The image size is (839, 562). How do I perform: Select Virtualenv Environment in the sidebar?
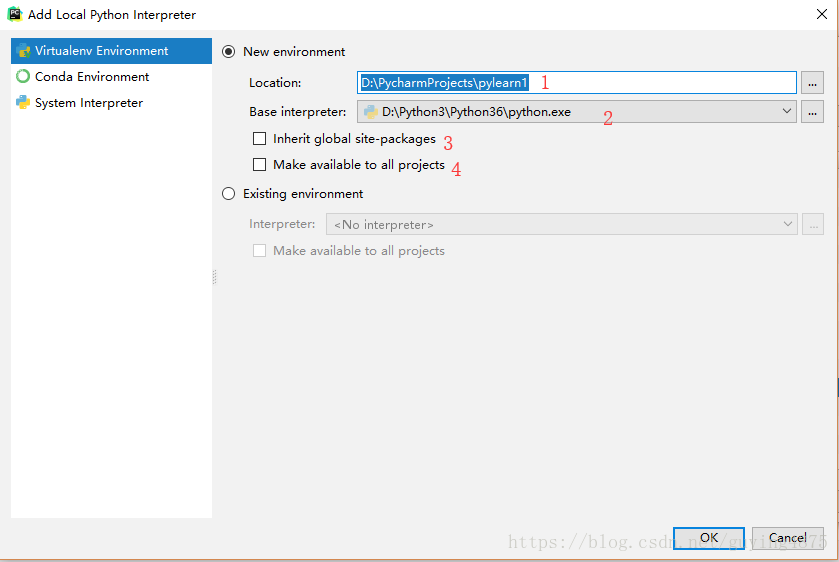point(111,51)
